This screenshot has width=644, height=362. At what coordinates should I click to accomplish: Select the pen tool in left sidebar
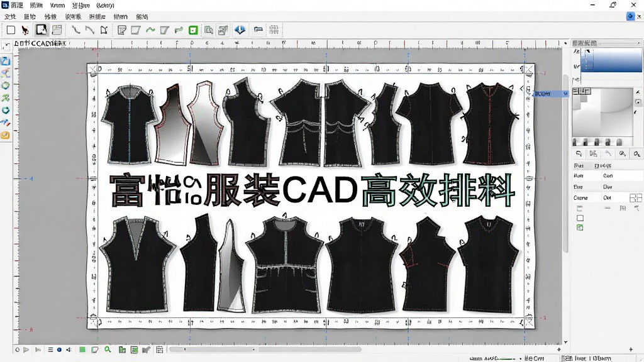point(5,73)
